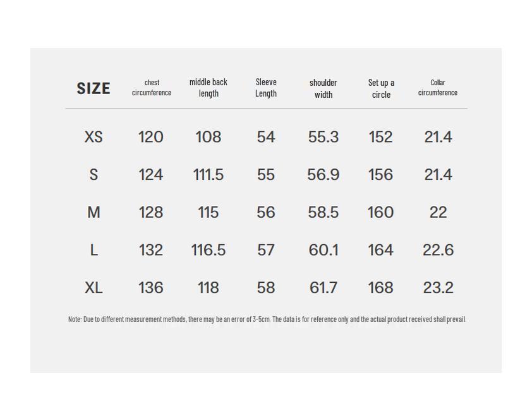
Task: Select the middle back length header
Action: (209, 88)
